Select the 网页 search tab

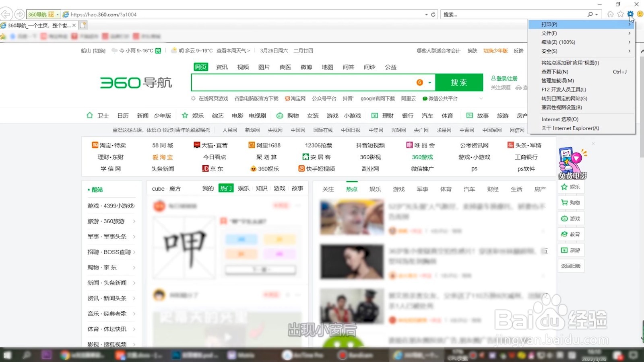point(201,67)
